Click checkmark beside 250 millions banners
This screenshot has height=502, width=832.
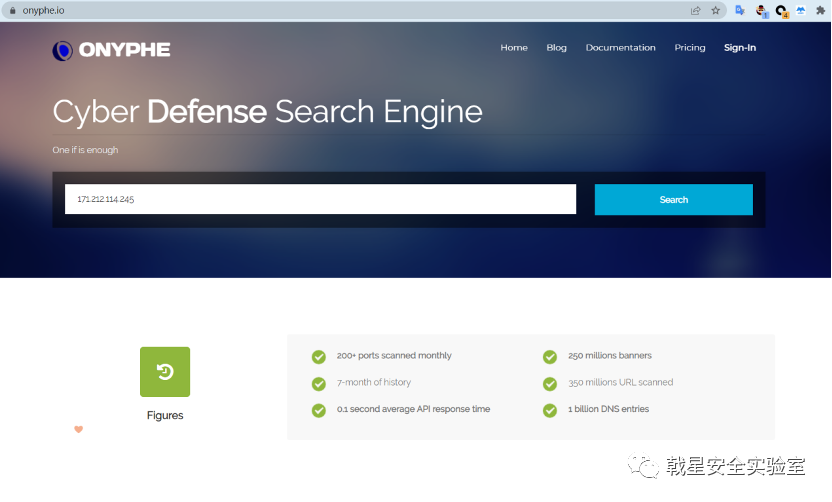click(550, 357)
